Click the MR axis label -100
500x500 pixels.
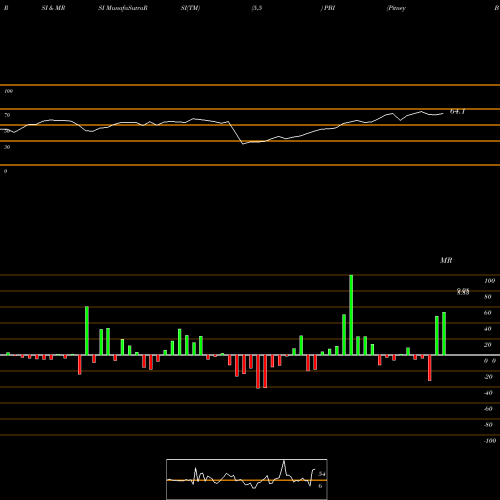pyautogui.click(x=490, y=441)
